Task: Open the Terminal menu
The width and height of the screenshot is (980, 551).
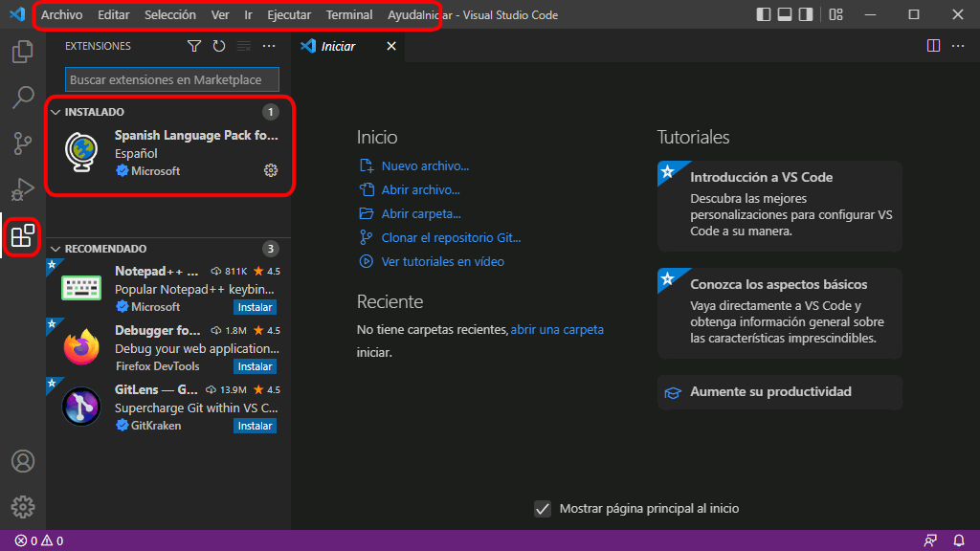Action: click(x=348, y=15)
